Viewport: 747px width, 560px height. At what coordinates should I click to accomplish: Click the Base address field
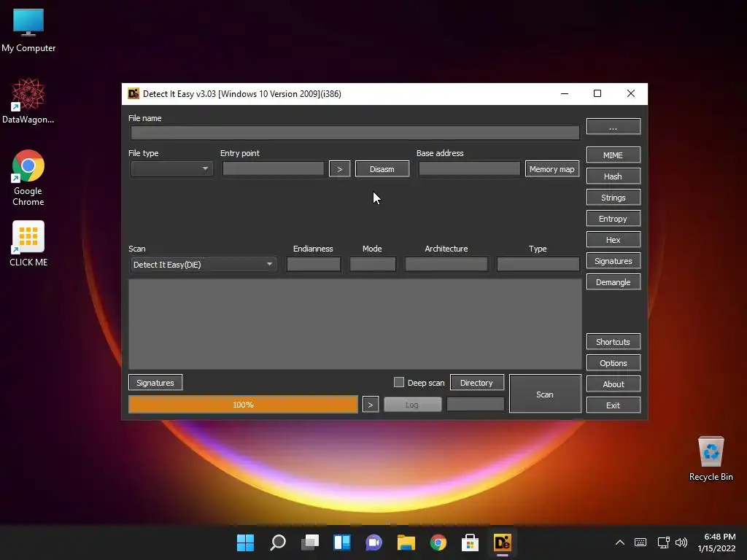(469, 168)
